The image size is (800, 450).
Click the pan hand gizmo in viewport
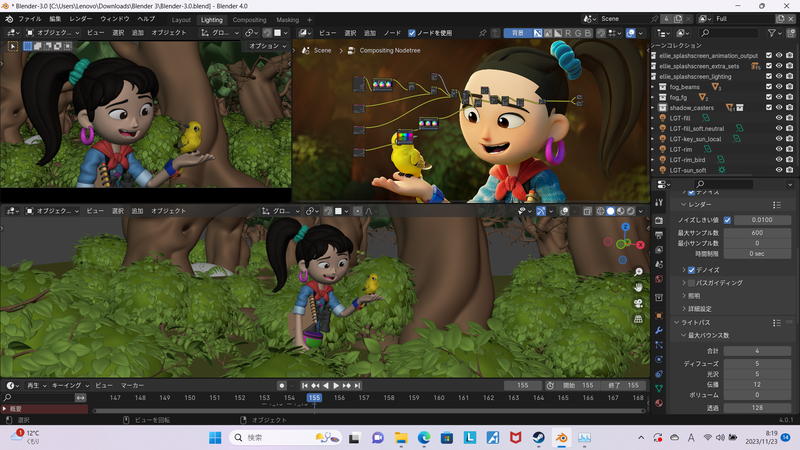(638, 288)
